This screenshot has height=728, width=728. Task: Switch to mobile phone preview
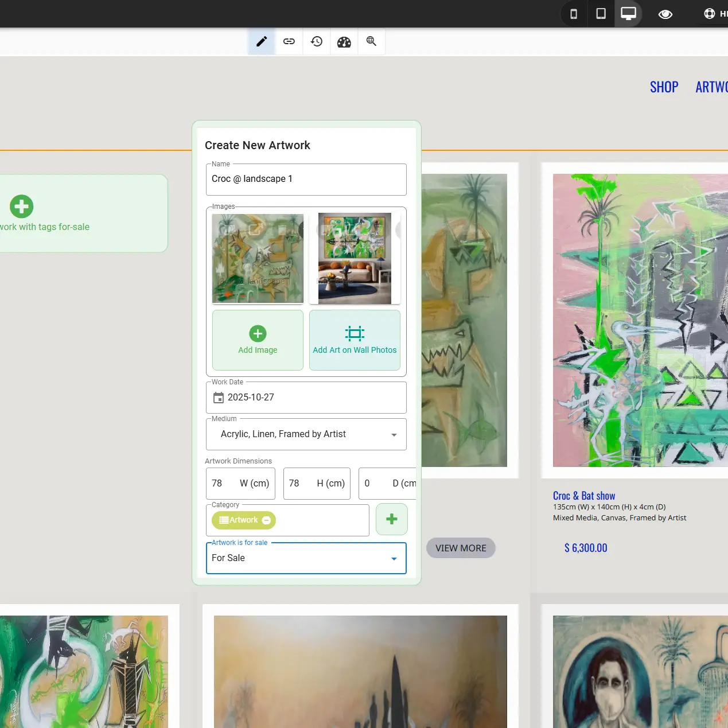(573, 14)
